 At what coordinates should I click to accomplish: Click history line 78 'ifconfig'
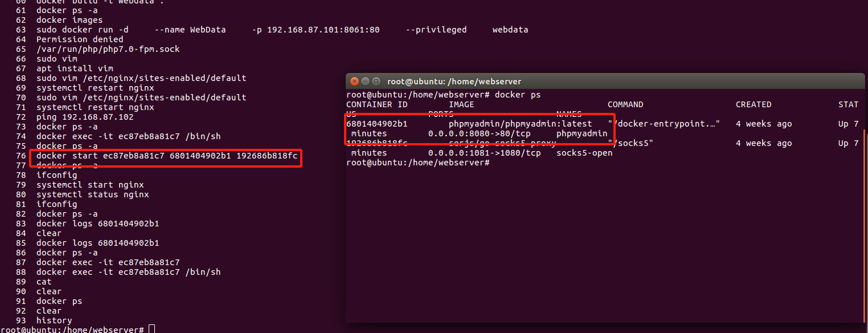click(57, 175)
